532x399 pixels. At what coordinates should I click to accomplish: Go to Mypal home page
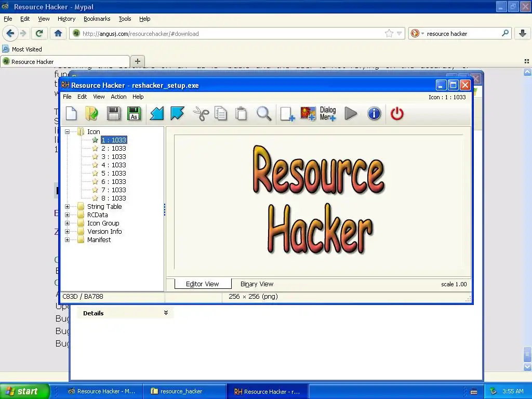(x=58, y=33)
